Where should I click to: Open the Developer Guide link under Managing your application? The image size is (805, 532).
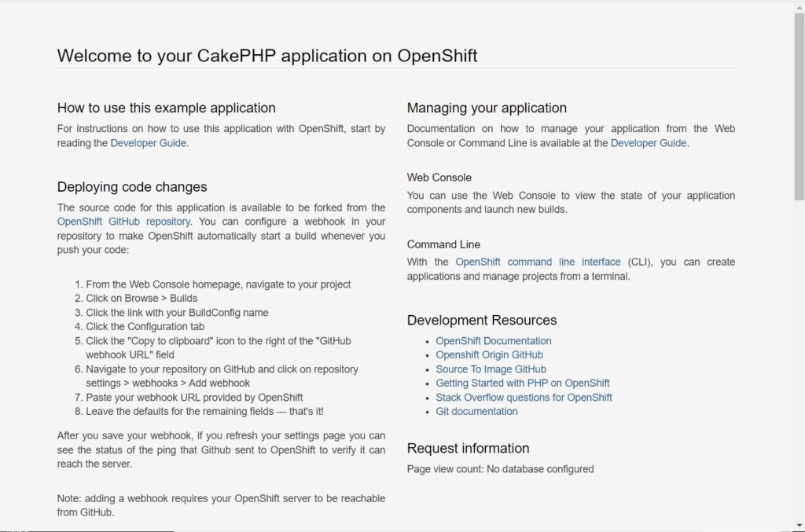[649, 142]
